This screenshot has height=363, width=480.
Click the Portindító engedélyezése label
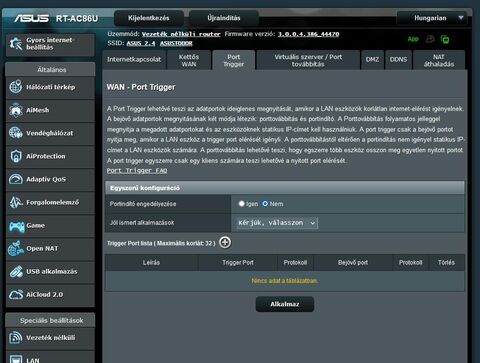coord(143,204)
